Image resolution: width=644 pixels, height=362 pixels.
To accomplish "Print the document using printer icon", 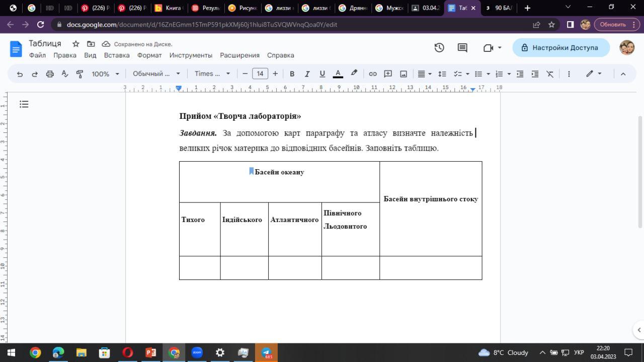I will [x=50, y=74].
